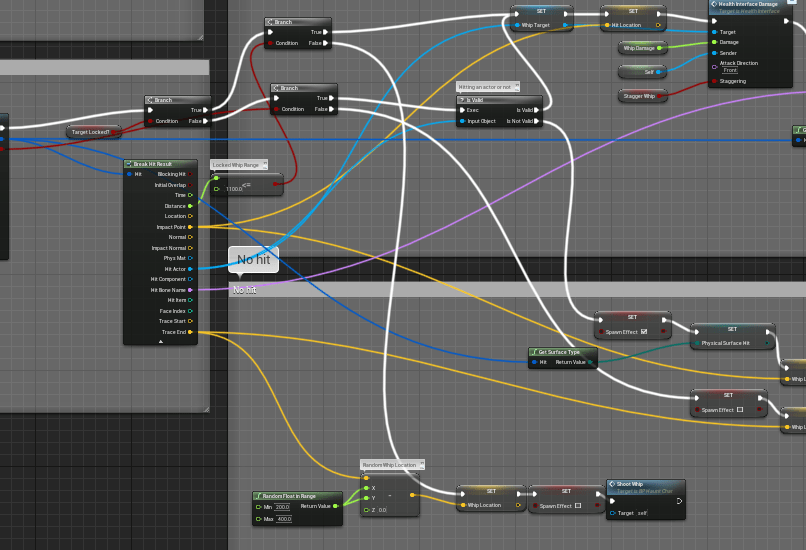
Task: Click the Hit Actor output pin
Action: (190, 269)
